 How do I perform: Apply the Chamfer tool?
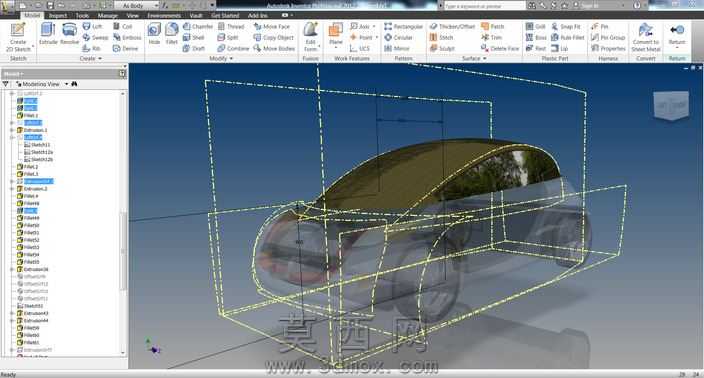click(x=198, y=27)
